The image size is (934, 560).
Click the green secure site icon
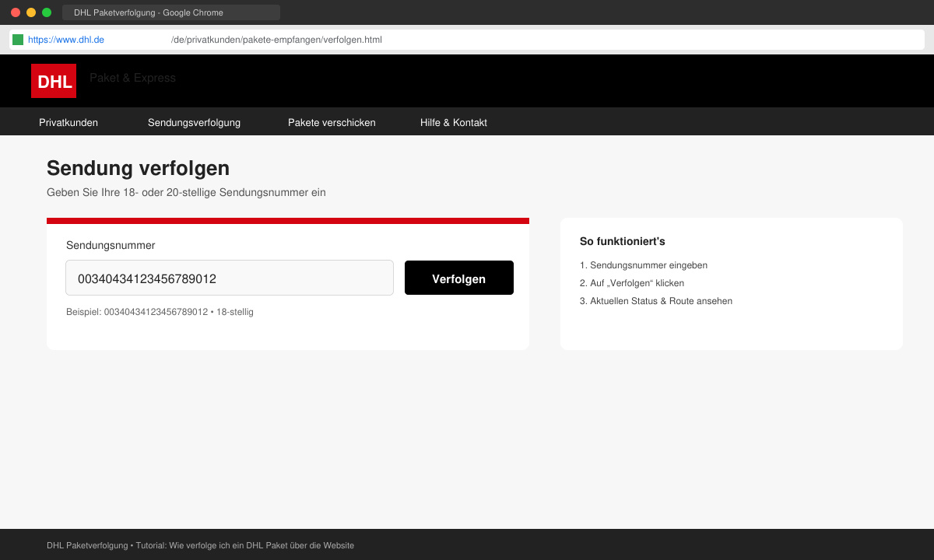(18, 40)
